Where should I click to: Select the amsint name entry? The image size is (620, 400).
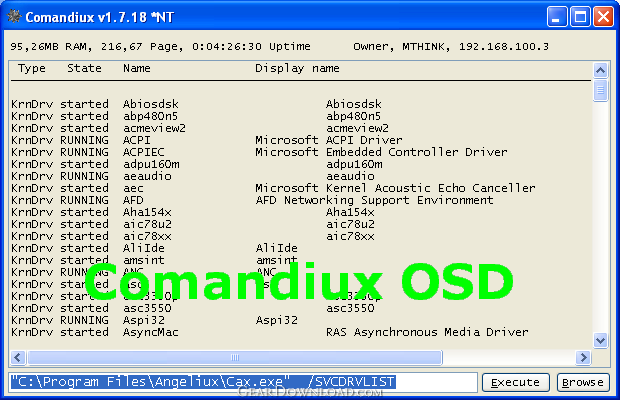point(144,260)
